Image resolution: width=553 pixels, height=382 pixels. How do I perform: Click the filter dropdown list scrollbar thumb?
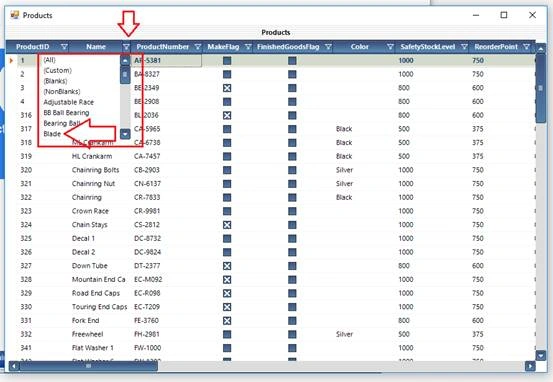click(125, 75)
